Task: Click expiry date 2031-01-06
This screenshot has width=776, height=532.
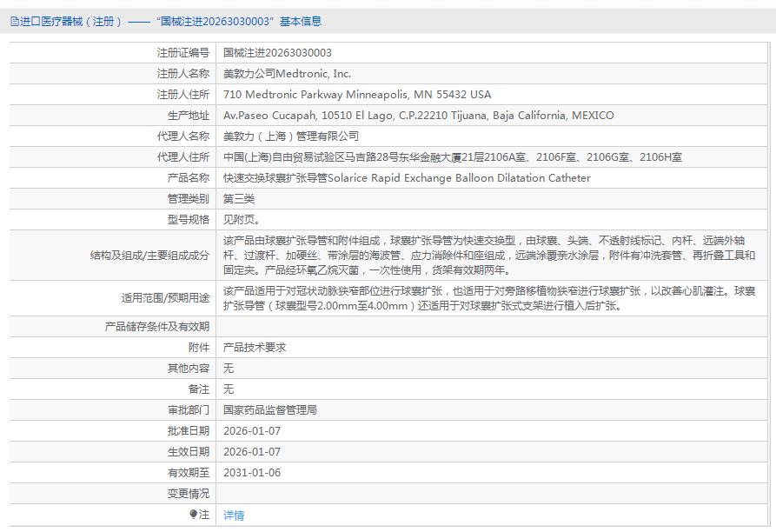Action: pyautogui.click(x=252, y=473)
